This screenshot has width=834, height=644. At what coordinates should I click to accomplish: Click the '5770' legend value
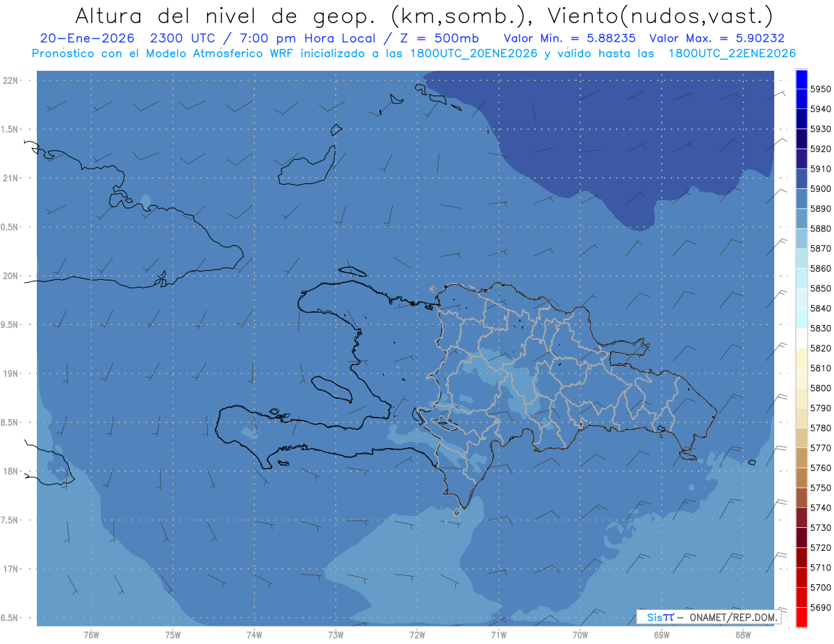(x=821, y=448)
